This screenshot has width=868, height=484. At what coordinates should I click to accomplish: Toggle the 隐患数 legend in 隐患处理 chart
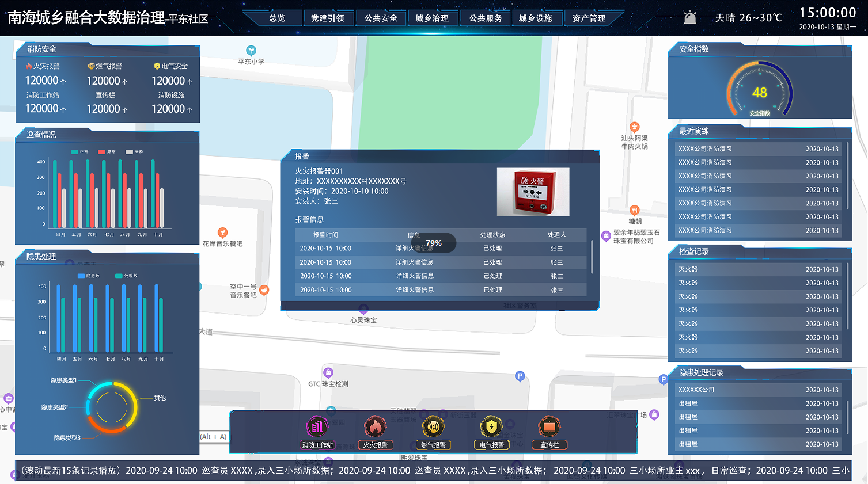(89, 276)
